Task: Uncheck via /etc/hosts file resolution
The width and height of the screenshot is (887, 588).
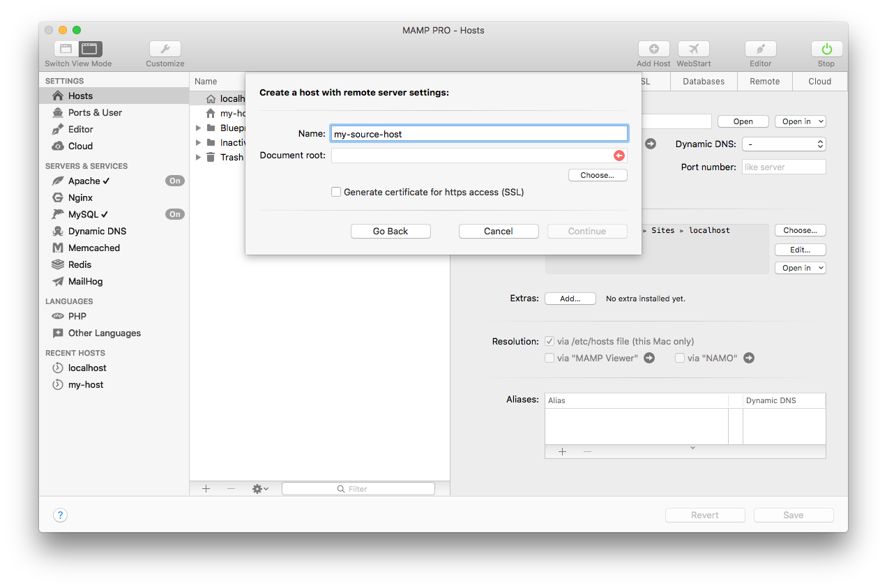Action: [549, 341]
